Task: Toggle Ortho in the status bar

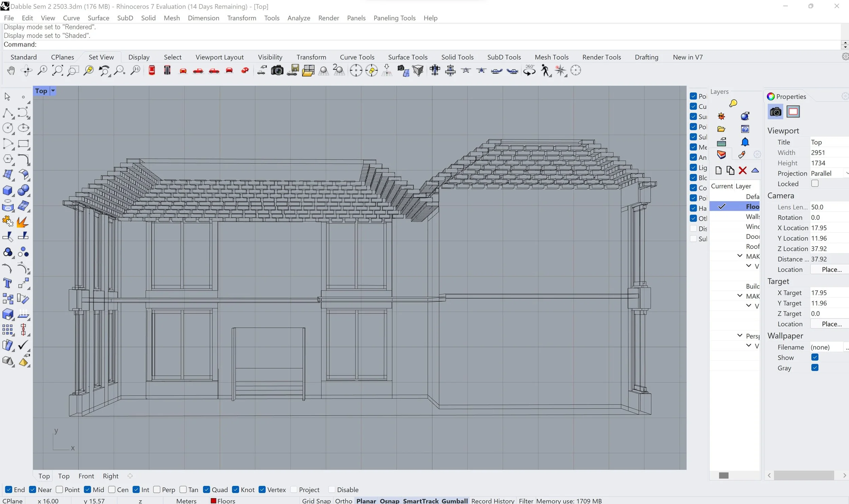Action: [343, 501]
